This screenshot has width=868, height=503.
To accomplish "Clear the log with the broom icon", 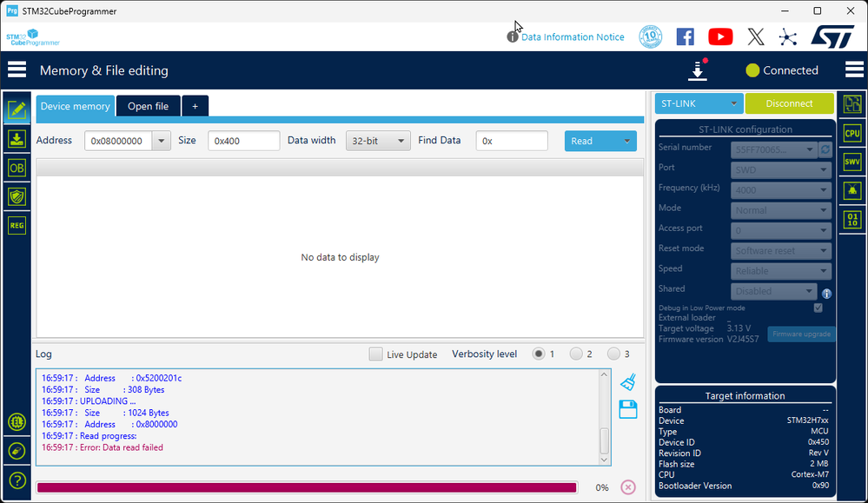I will (x=628, y=382).
